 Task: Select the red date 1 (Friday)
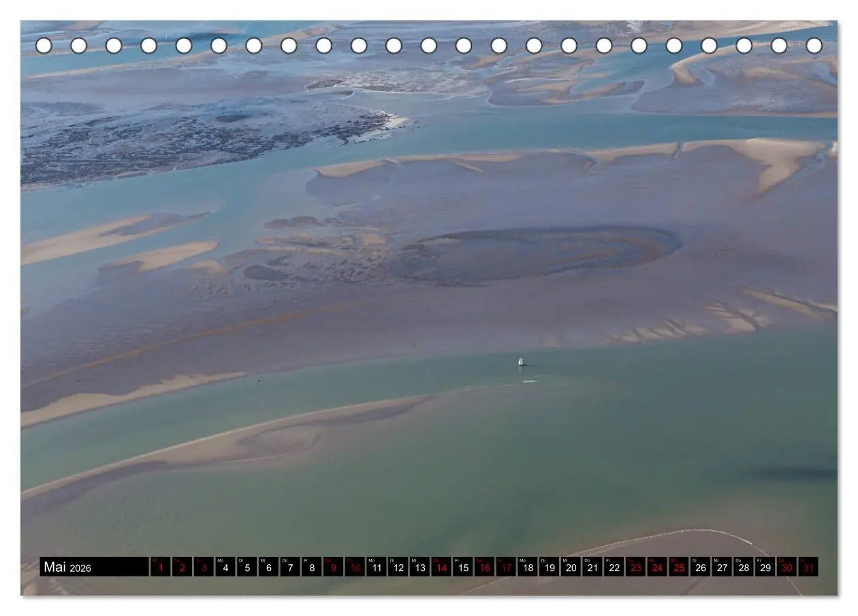[x=161, y=567]
